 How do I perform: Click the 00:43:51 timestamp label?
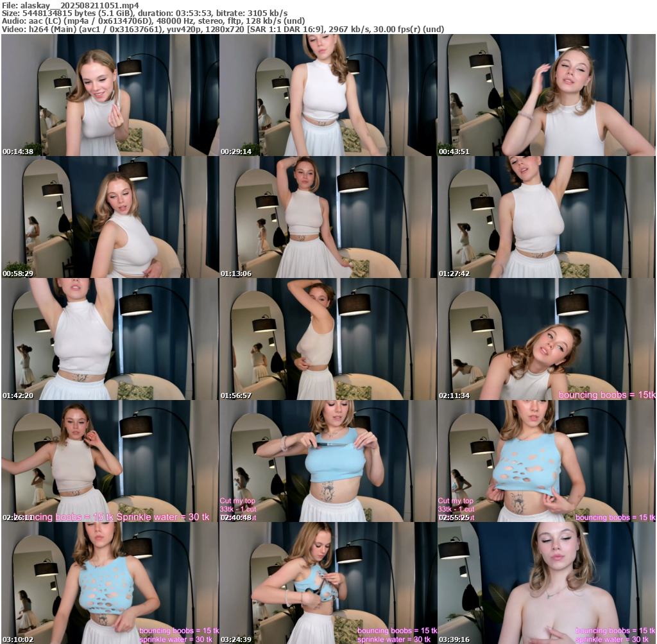[x=454, y=152]
